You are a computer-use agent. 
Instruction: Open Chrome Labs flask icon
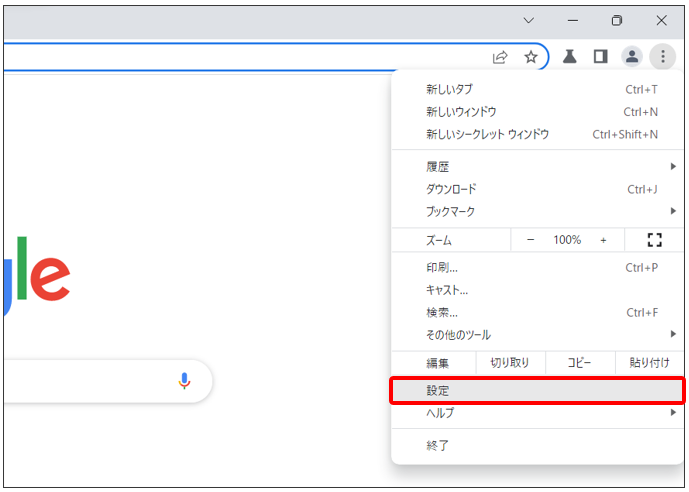[x=569, y=56]
